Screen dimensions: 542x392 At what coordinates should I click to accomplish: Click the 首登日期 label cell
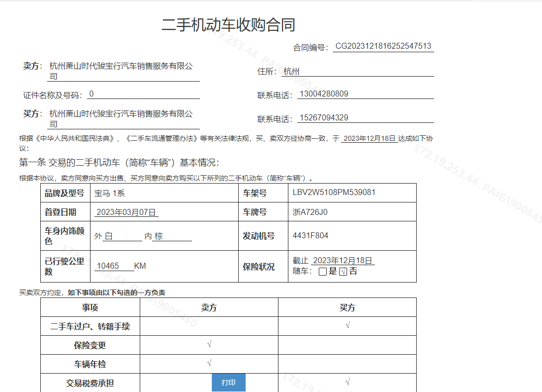(x=65, y=212)
